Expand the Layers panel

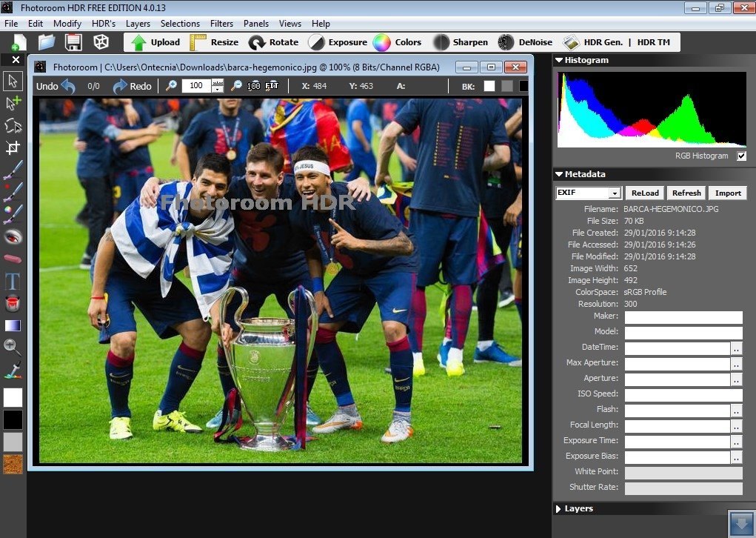[x=558, y=508]
